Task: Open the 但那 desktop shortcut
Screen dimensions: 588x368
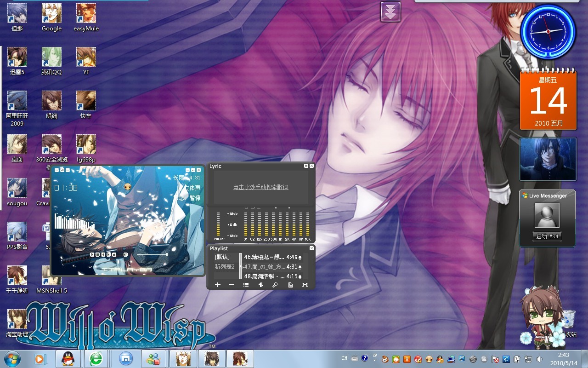Action: click(x=17, y=17)
